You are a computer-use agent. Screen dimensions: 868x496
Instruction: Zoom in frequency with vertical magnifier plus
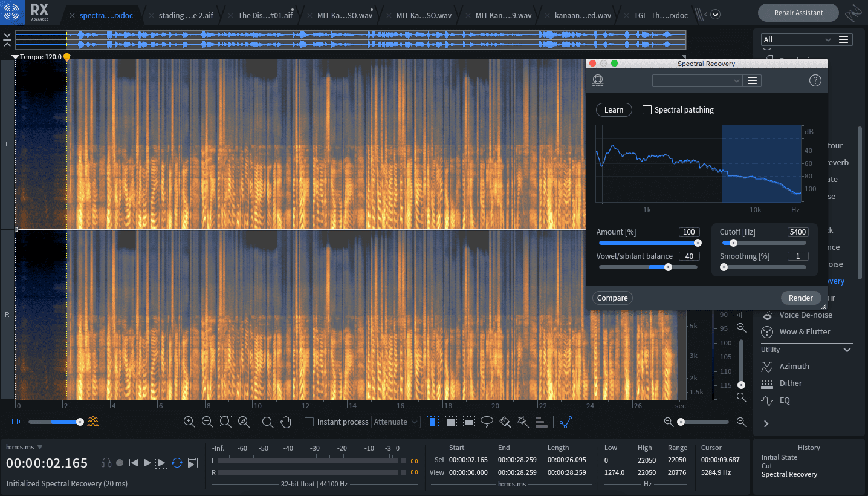741,327
